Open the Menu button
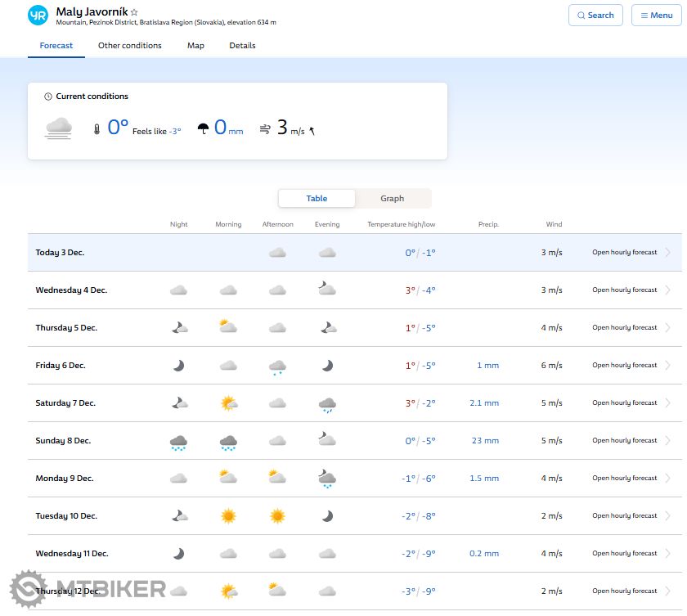This screenshot has height=616, width=687. point(656,16)
